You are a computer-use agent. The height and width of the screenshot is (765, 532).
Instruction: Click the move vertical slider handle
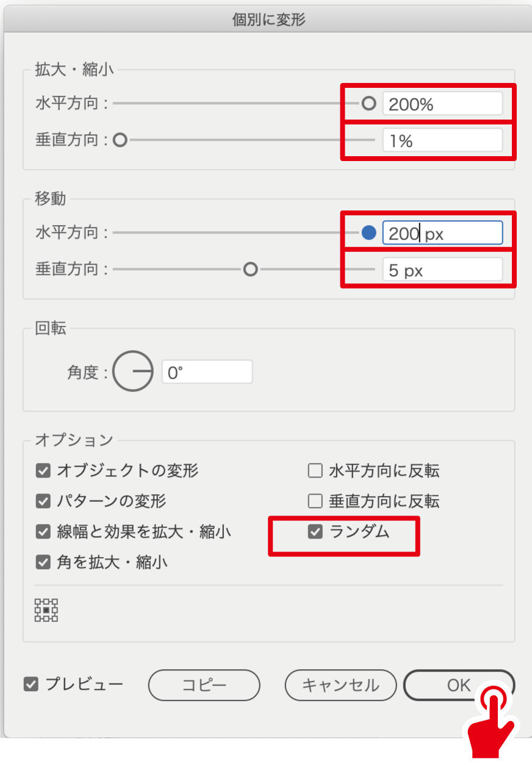tap(250, 270)
